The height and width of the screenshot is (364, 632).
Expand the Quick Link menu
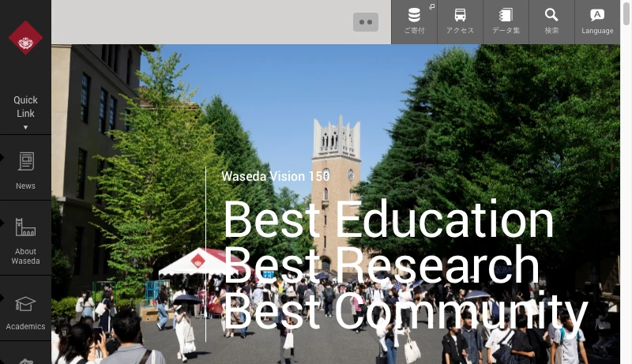[x=25, y=112]
